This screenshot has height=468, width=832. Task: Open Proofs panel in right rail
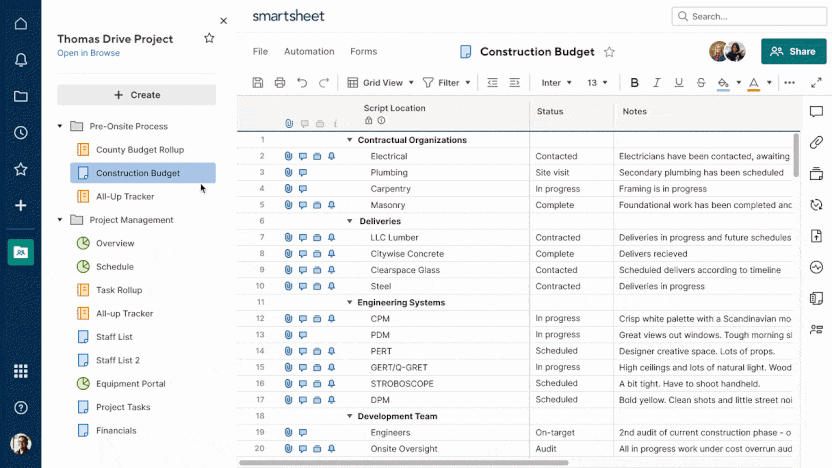coord(816,174)
